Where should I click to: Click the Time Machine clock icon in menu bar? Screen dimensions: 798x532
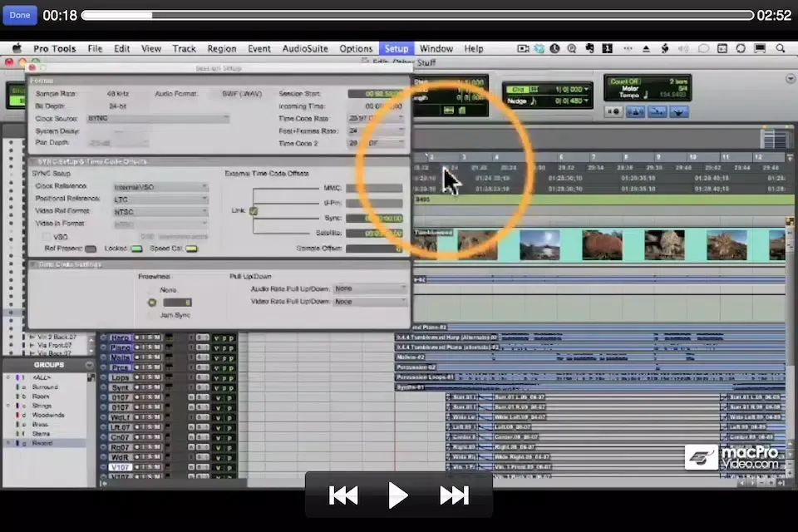pos(554,48)
